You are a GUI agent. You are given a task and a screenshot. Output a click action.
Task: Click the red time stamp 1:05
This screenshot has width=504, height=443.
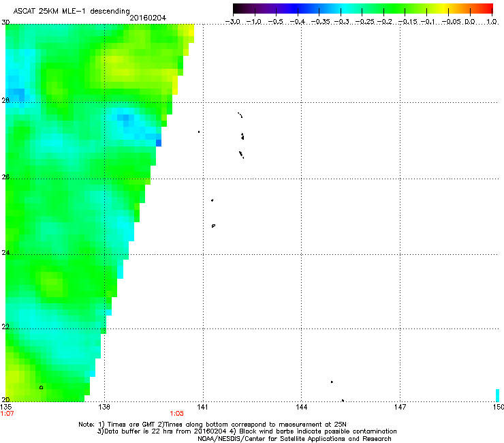[177, 414]
